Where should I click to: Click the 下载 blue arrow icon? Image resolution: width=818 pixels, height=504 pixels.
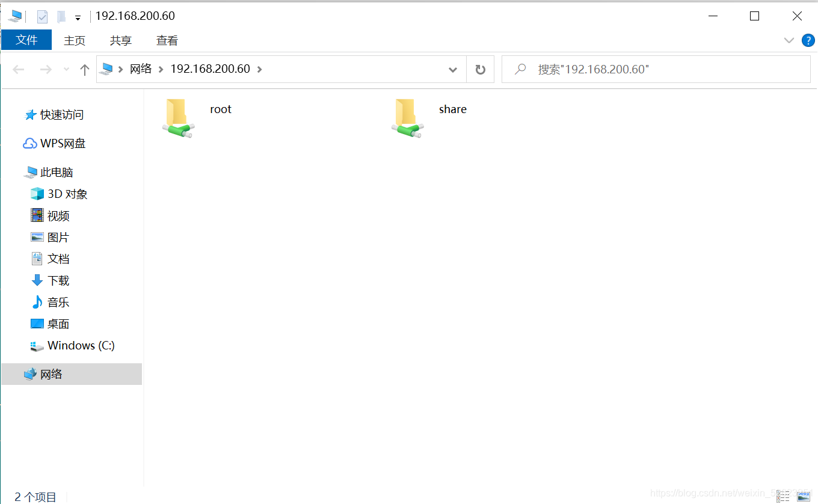[37, 280]
